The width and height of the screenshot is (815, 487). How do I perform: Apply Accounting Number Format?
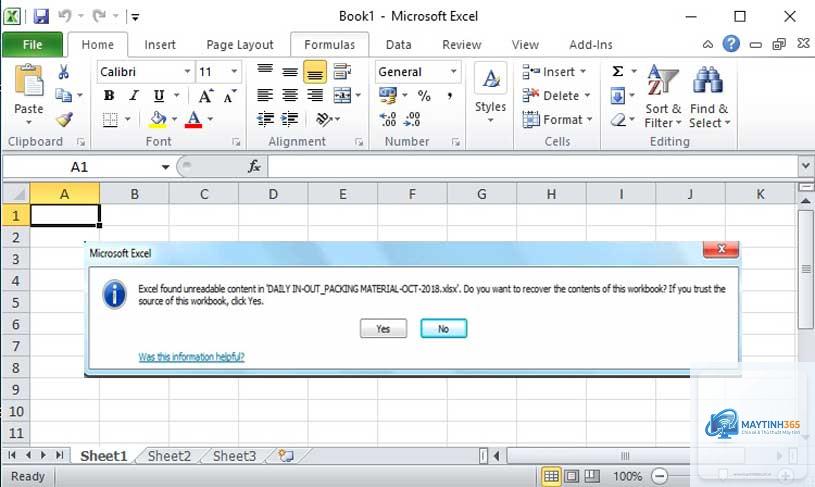[388, 96]
